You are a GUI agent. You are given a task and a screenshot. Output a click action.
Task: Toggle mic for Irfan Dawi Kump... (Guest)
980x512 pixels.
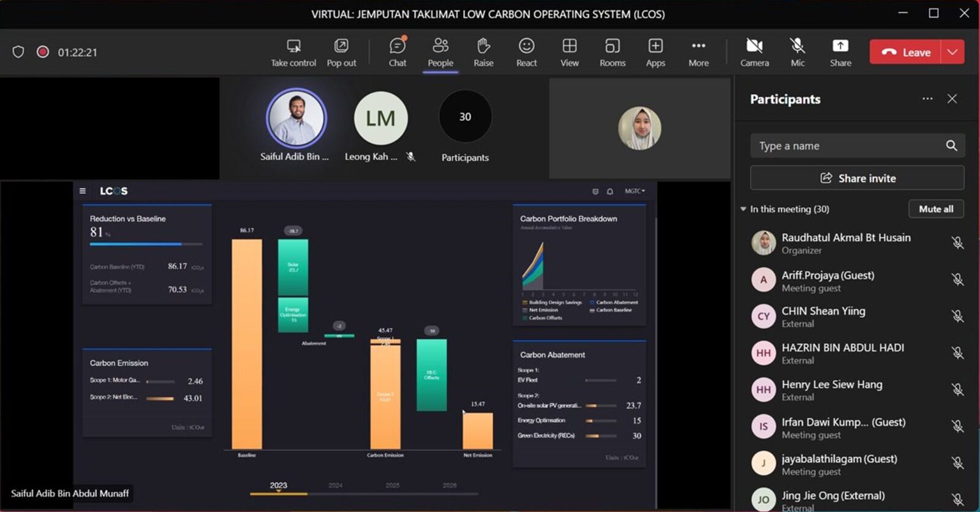(x=957, y=427)
